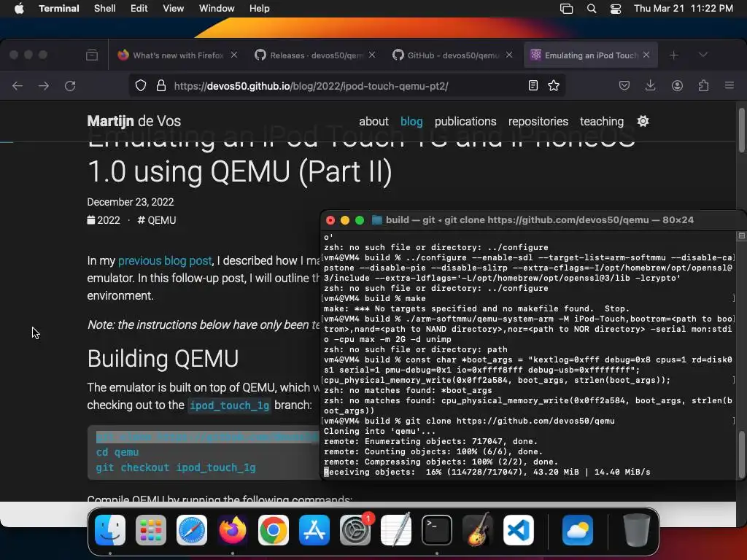Open the tracking protection shield icon
747x560 pixels.
pyautogui.click(x=141, y=86)
